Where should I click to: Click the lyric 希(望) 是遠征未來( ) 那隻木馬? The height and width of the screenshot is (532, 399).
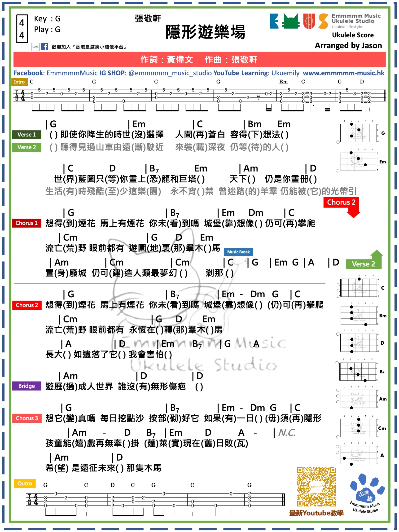[x=103, y=468]
